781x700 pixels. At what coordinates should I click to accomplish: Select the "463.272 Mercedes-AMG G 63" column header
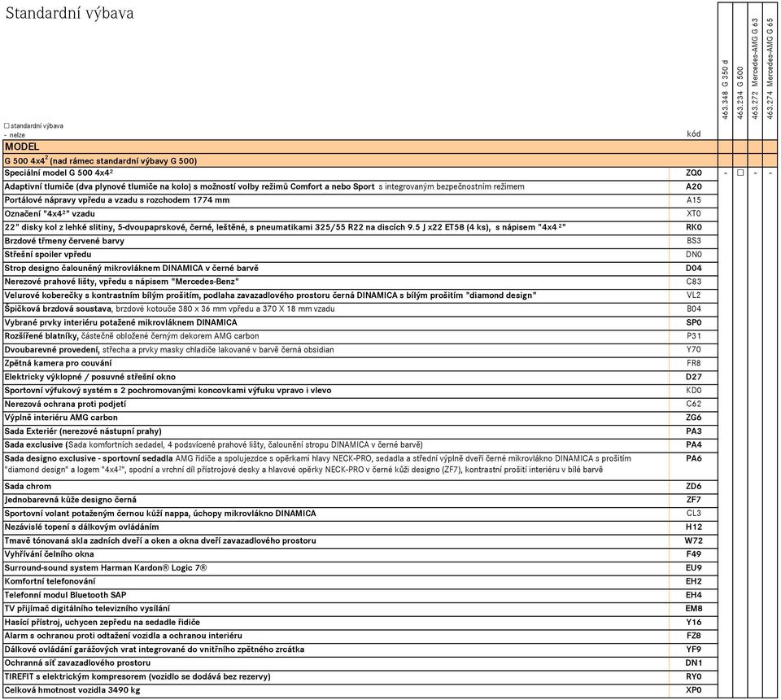click(755, 68)
